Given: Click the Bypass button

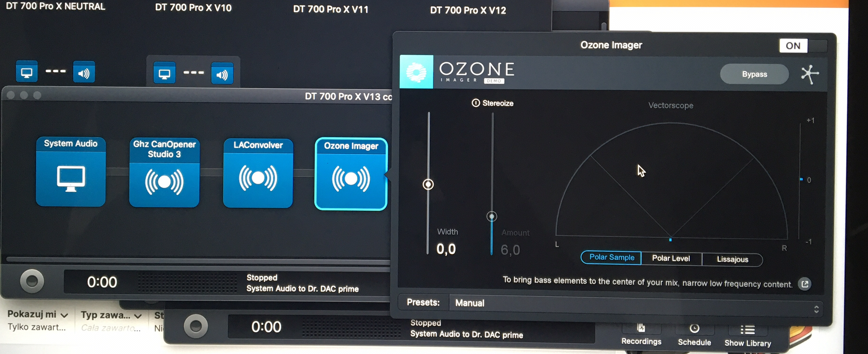Looking at the screenshot, I should [754, 74].
